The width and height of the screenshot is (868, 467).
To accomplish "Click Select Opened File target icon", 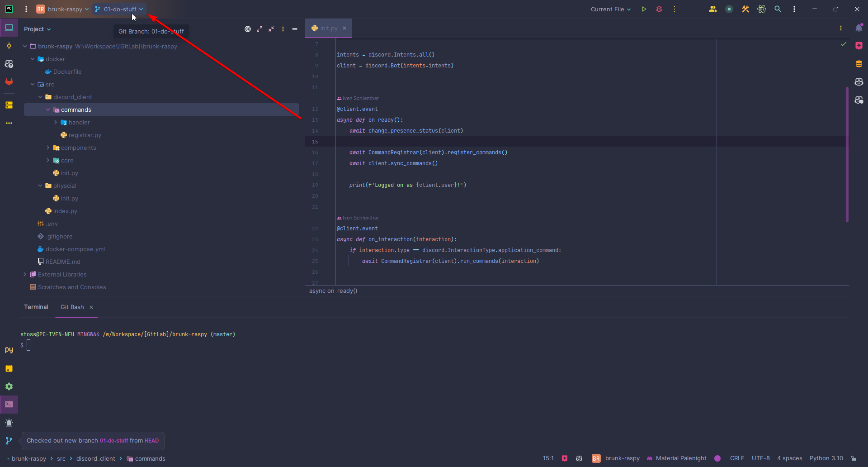I will tap(248, 29).
